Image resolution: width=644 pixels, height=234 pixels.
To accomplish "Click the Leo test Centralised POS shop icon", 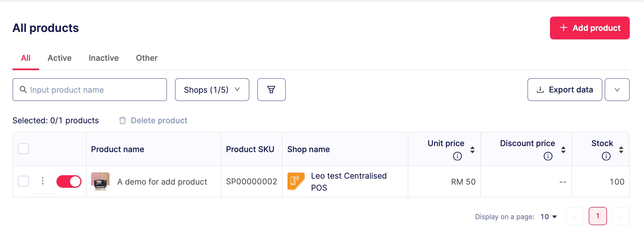I will pyautogui.click(x=296, y=181).
